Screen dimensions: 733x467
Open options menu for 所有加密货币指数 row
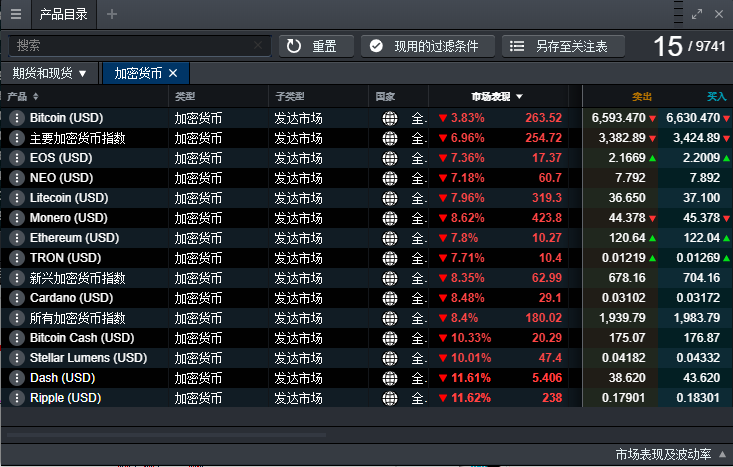point(17,318)
